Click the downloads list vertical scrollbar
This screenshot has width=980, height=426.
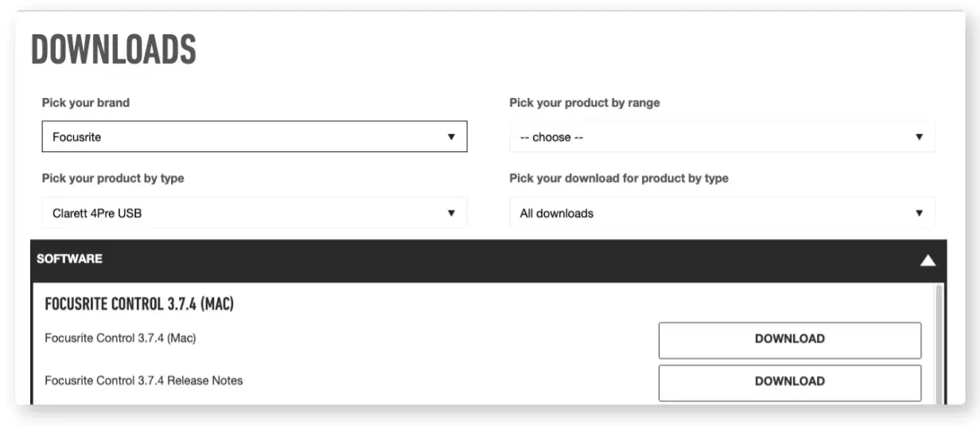point(939,344)
